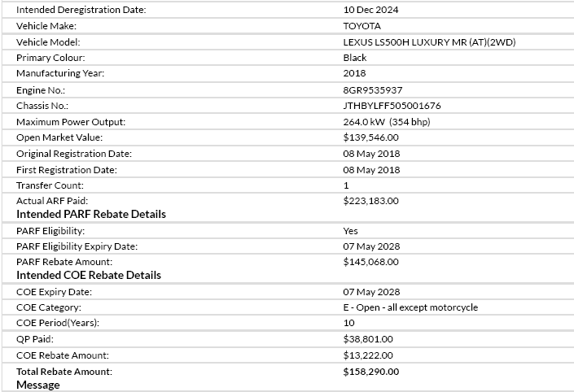Select the Open Market Value $139,546.00
Image resolution: width=574 pixels, height=392 pixels.
(x=371, y=138)
